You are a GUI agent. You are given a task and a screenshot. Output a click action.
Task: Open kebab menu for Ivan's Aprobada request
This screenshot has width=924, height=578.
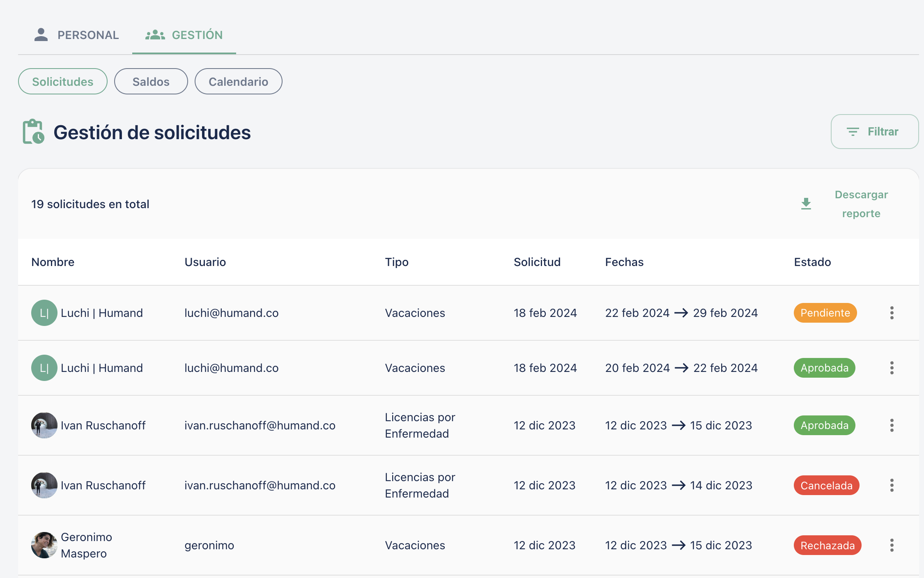click(892, 425)
